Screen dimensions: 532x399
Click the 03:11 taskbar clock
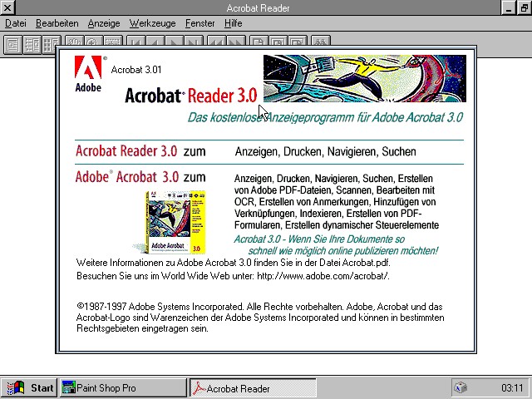coord(512,388)
